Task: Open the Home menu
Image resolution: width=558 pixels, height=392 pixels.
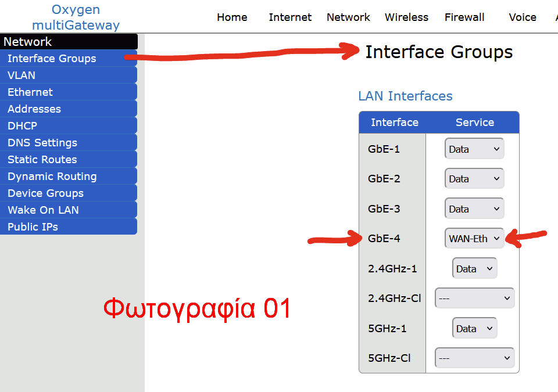Action: click(232, 17)
